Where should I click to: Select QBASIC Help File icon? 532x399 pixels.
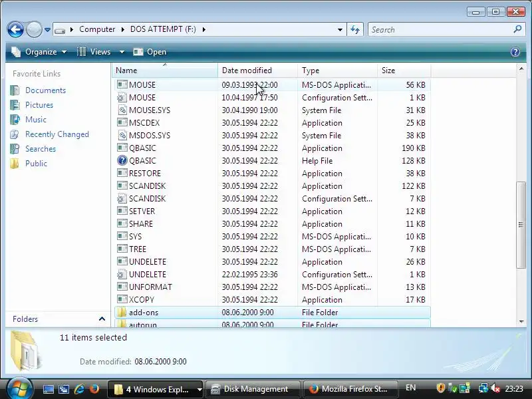pos(122,160)
